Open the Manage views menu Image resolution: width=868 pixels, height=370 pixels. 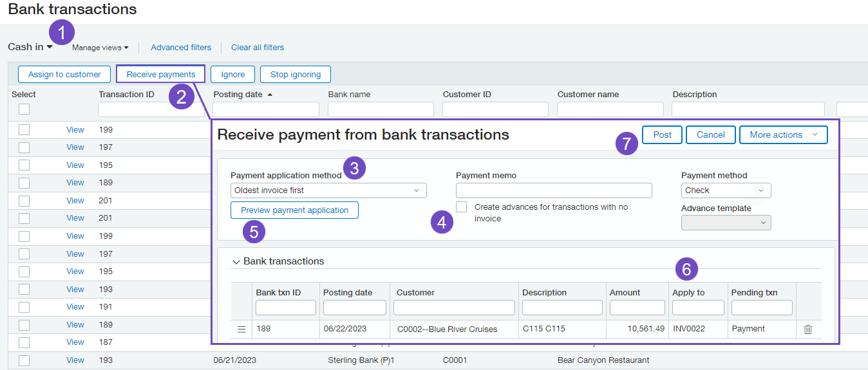pos(100,48)
